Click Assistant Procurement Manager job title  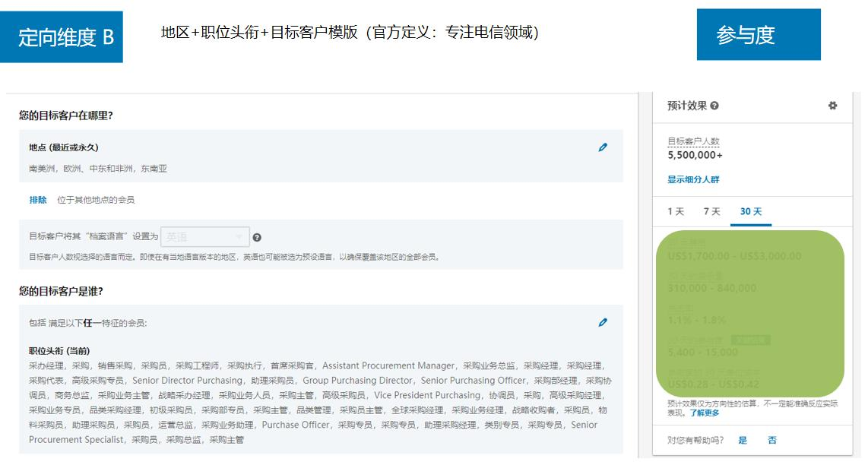point(388,366)
